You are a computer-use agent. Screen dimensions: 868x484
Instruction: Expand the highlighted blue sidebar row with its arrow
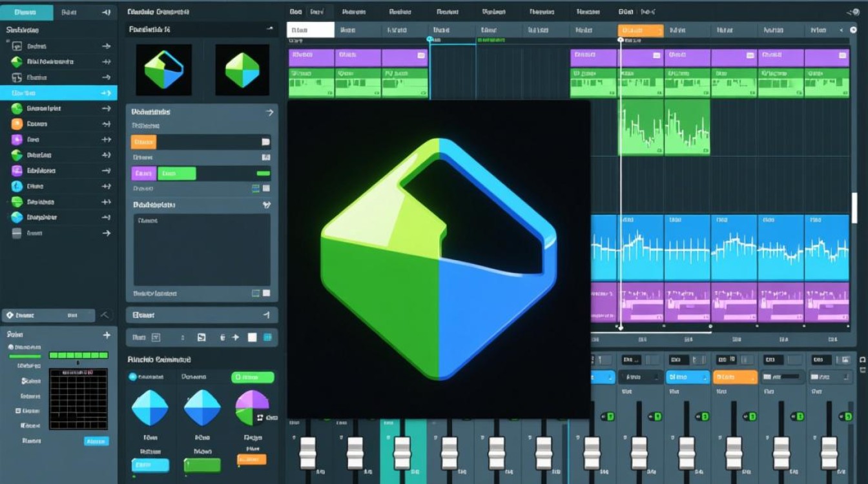(106, 93)
